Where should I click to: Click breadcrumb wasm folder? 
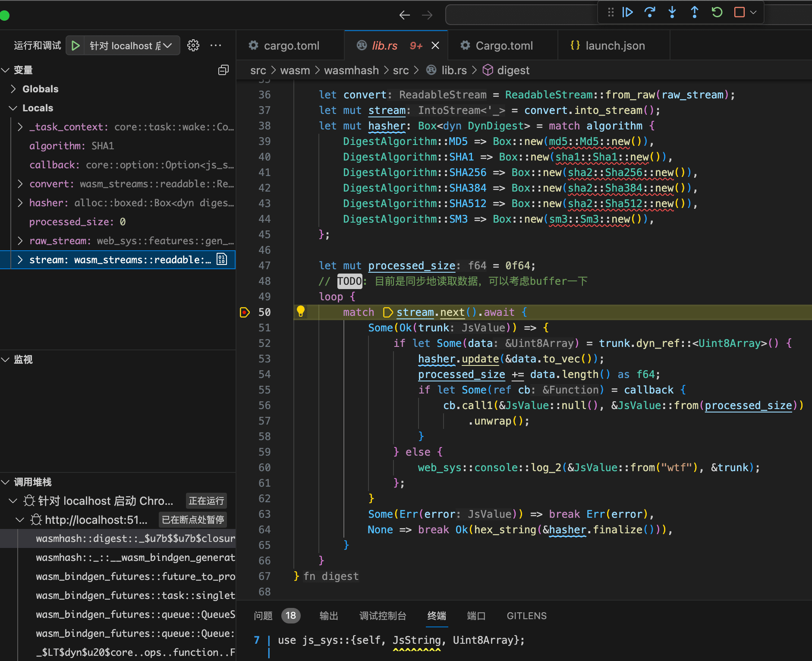(295, 70)
